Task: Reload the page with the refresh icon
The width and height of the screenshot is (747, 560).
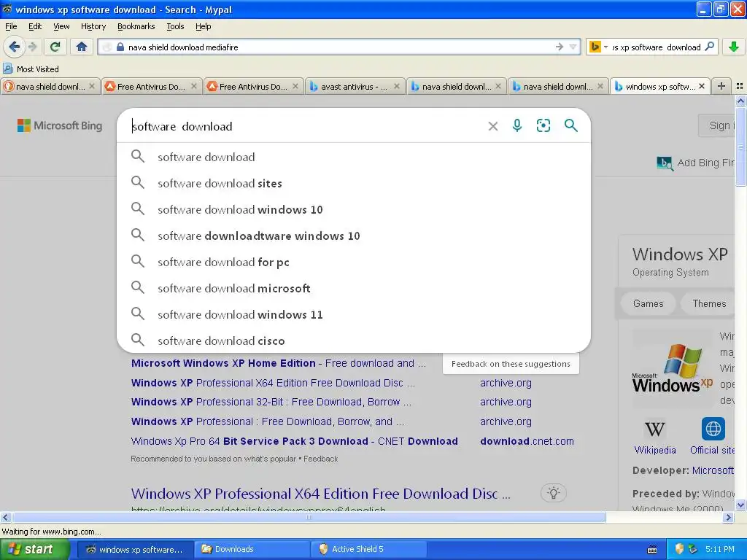Action: tap(55, 47)
